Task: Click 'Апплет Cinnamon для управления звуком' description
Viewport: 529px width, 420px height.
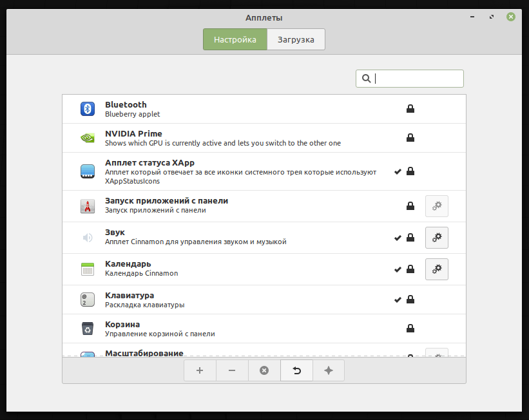Action: click(196, 242)
